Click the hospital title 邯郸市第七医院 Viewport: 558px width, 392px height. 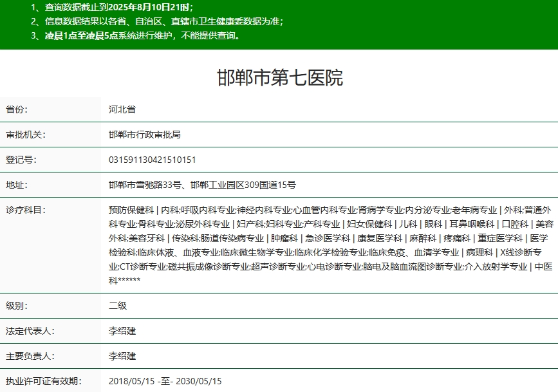(279, 78)
